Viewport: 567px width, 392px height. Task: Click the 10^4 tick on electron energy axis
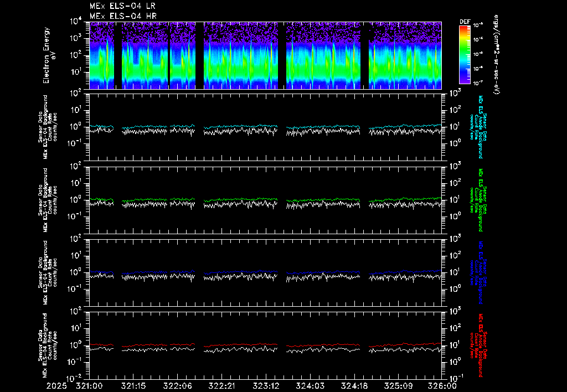pos(77,22)
